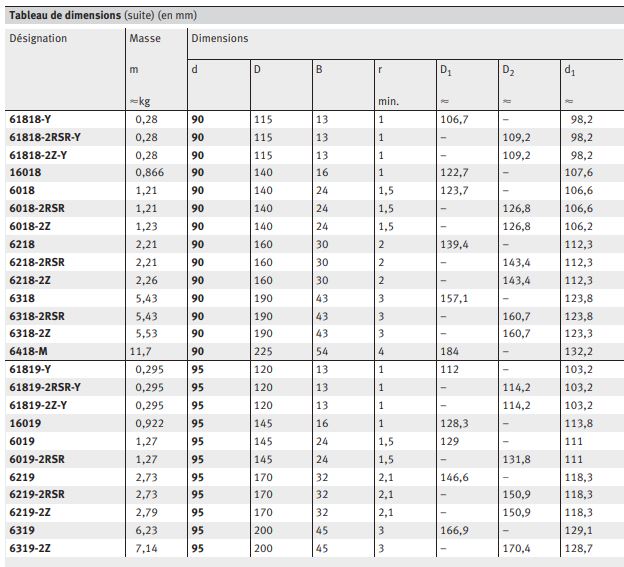The height and width of the screenshot is (567, 624).
Task: Click the ≈kg unit label
Action: (x=140, y=102)
